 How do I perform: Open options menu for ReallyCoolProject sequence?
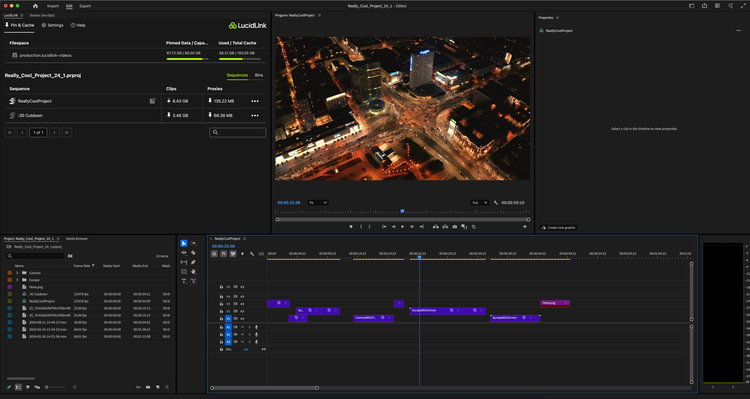tap(255, 101)
